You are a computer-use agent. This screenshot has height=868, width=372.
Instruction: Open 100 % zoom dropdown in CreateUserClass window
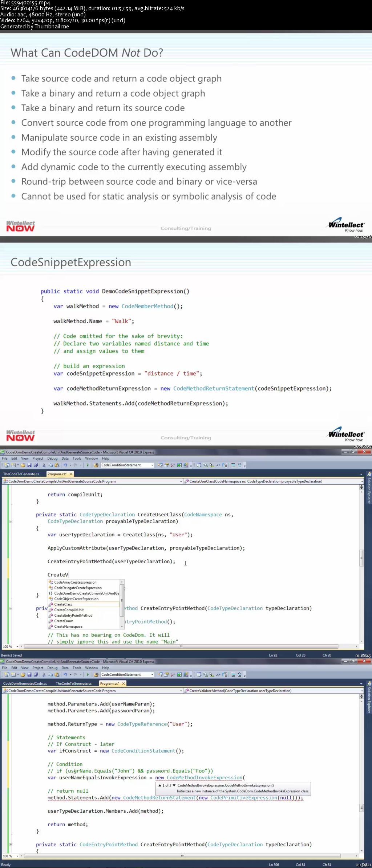(x=17, y=647)
